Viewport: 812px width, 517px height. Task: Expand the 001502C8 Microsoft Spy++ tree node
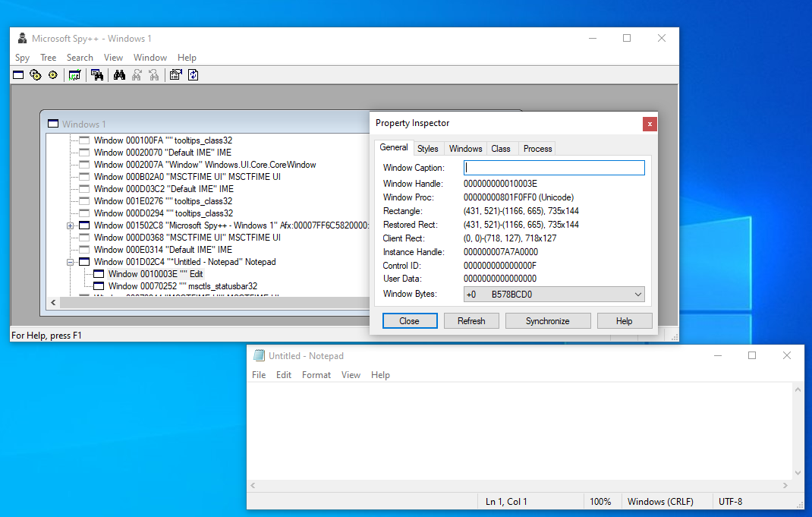click(x=70, y=226)
